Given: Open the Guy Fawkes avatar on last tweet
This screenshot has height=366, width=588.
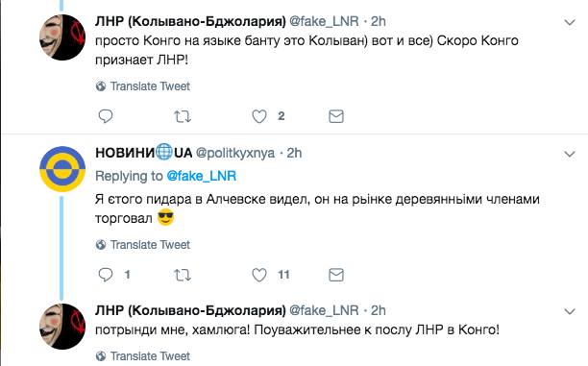Looking at the screenshot, I should pyautogui.click(x=62, y=327).
